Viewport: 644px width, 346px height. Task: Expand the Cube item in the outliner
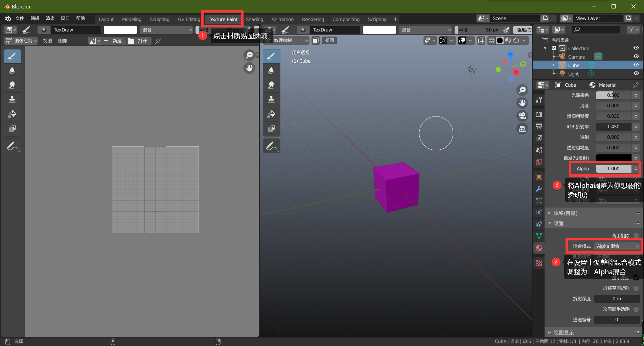[554, 65]
